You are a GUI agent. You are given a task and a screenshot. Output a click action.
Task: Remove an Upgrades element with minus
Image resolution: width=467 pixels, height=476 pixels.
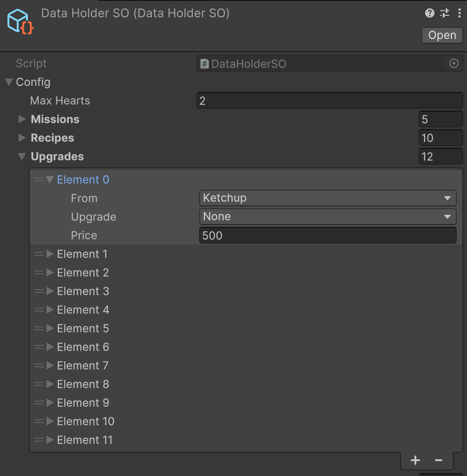click(x=439, y=460)
